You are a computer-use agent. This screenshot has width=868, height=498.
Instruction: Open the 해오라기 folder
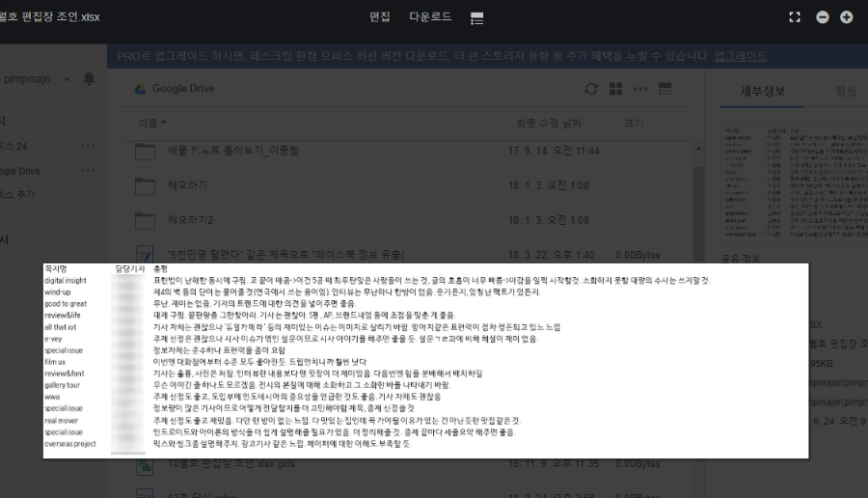[188, 185]
